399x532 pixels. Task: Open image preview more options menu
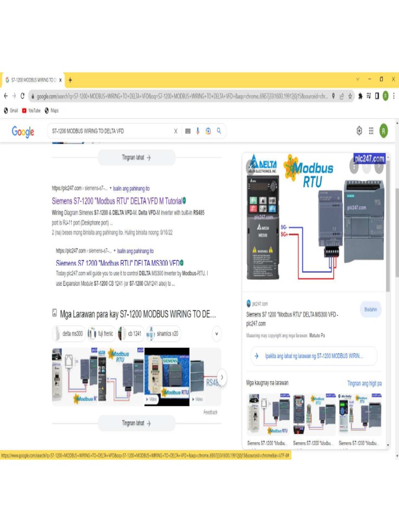pyautogui.click(x=354, y=167)
